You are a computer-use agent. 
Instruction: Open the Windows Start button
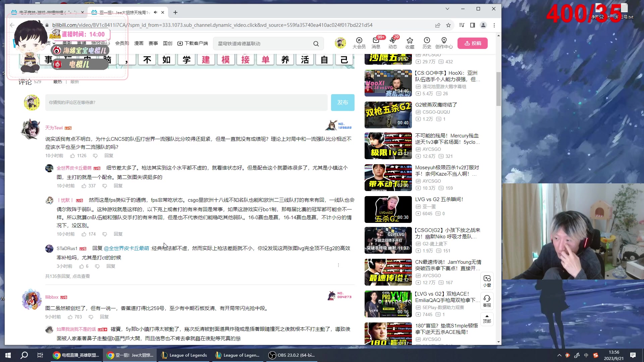[8, 355]
